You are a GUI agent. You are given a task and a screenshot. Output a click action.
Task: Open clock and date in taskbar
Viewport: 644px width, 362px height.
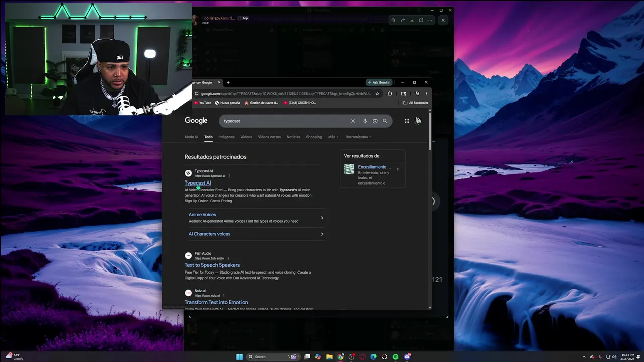pos(627,357)
